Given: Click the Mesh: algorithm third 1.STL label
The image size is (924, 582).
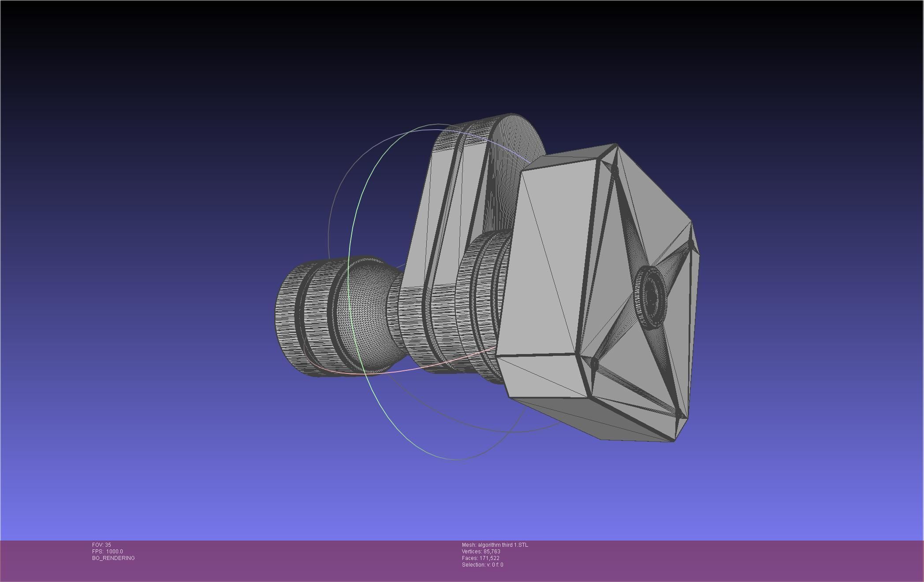Looking at the screenshot, I should point(495,545).
